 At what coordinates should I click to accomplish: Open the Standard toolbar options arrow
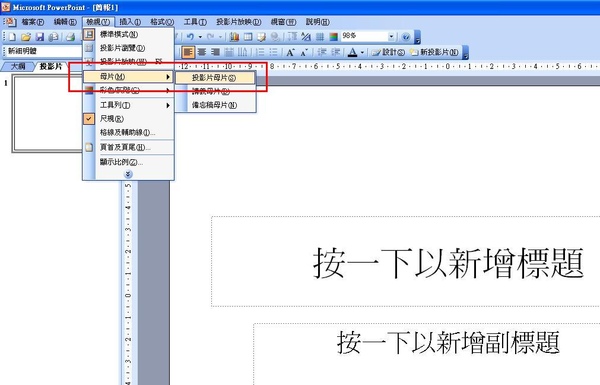pyautogui.click(x=418, y=37)
